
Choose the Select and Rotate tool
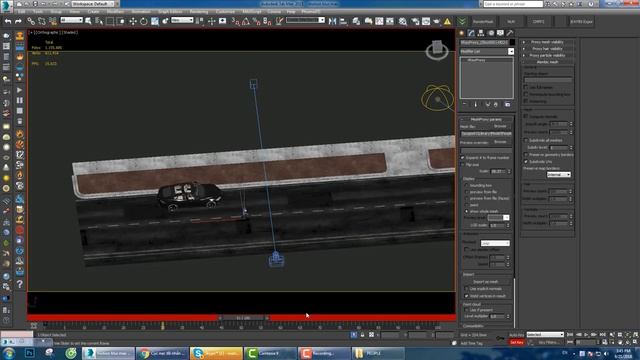pos(144,21)
